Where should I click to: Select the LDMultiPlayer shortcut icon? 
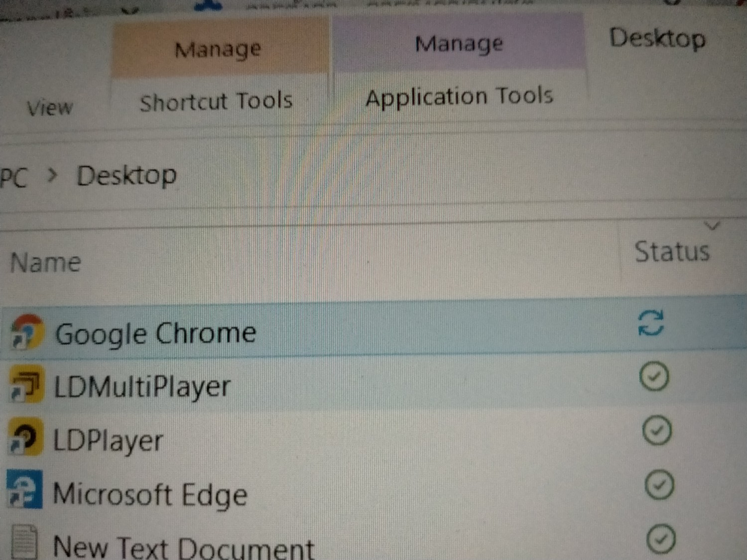26,384
